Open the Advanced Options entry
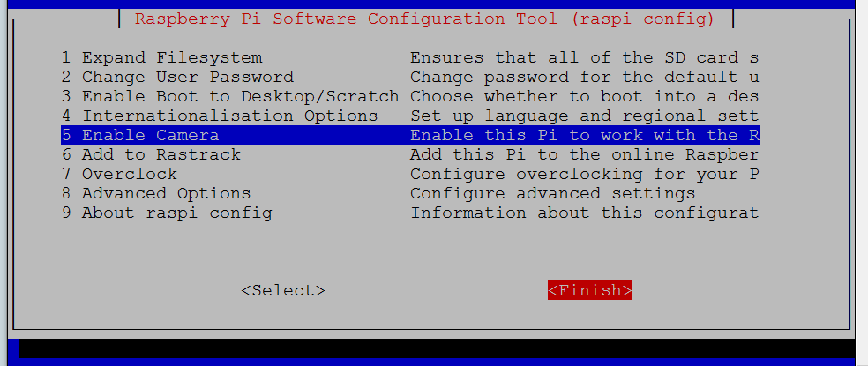This screenshot has width=868, height=366. pyautogui.click(x=156, y=193)
